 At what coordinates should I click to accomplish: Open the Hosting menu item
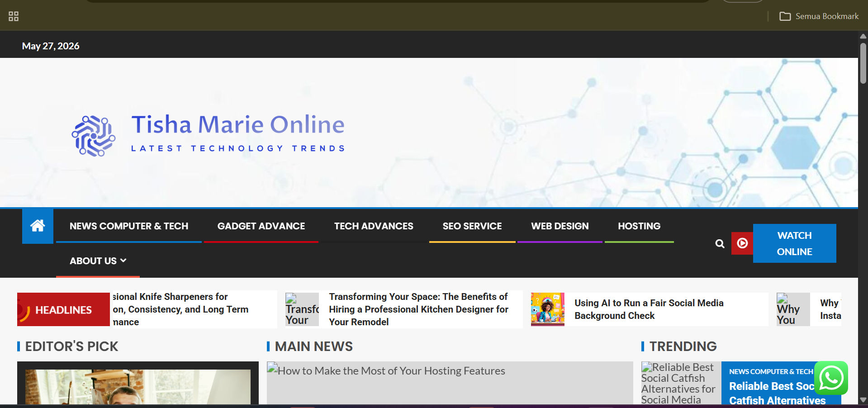(x=639, y=226)
